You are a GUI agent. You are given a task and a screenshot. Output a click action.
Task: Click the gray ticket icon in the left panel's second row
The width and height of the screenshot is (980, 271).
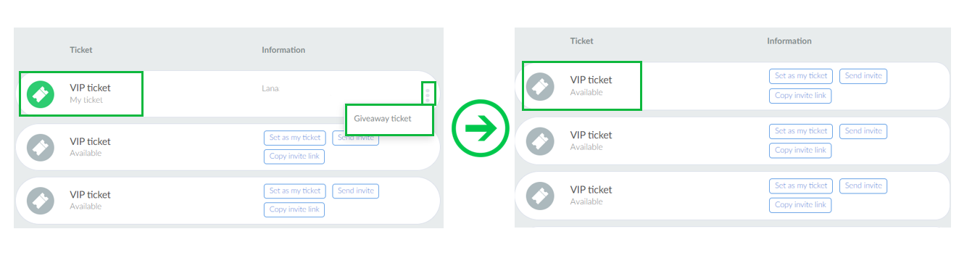(x=41, y=147)
